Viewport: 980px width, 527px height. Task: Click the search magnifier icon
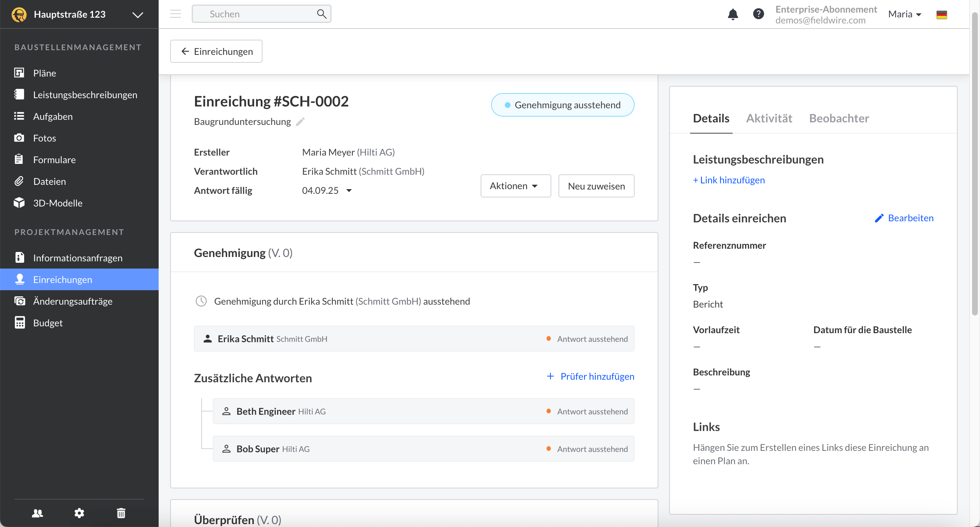pos(322,14)
